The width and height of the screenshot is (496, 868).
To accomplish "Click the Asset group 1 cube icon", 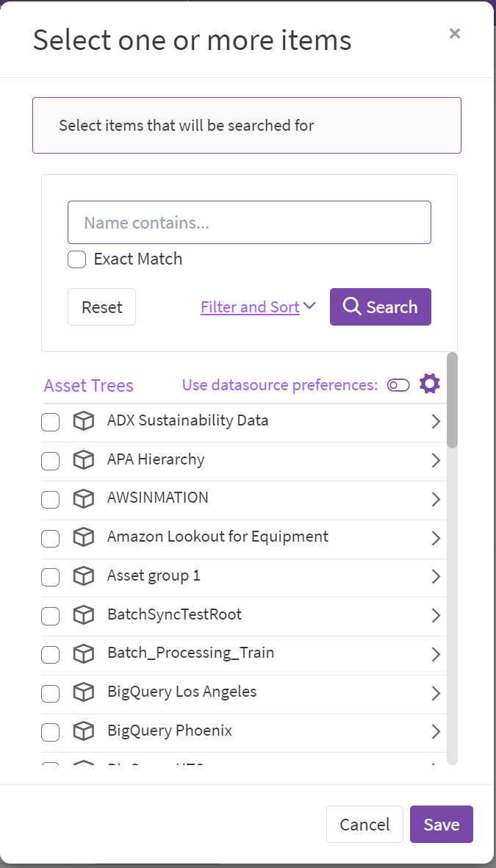I will (x=84, y=576).
